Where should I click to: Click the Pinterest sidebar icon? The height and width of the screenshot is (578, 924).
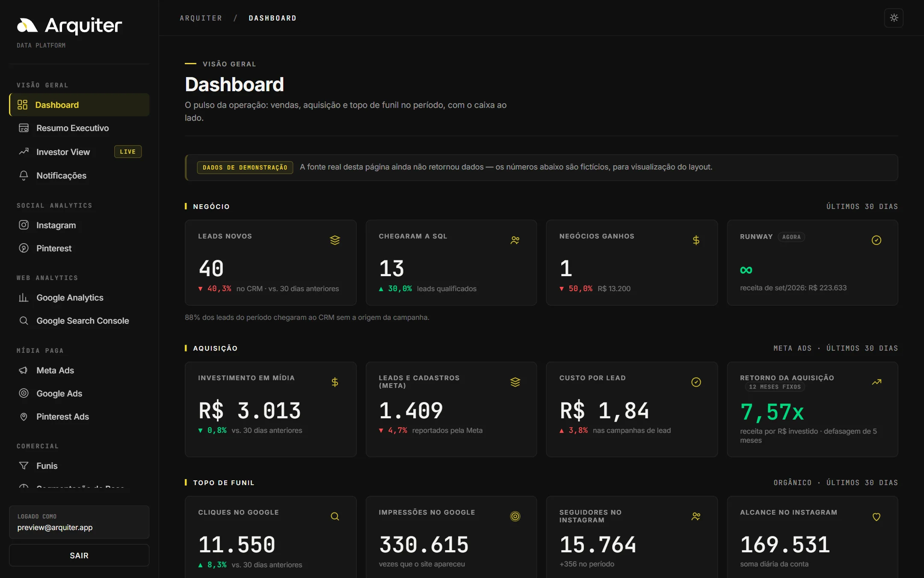(x=24, y=248)
